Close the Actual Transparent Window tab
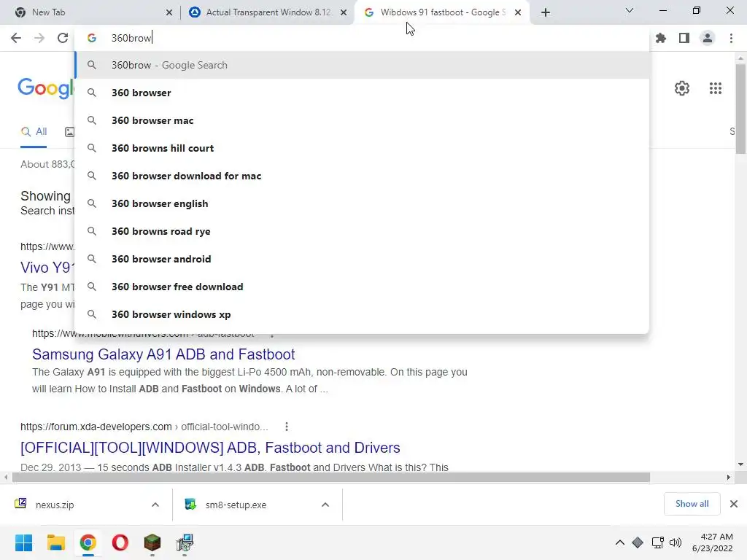747x560 pixels. pos(344,12)
